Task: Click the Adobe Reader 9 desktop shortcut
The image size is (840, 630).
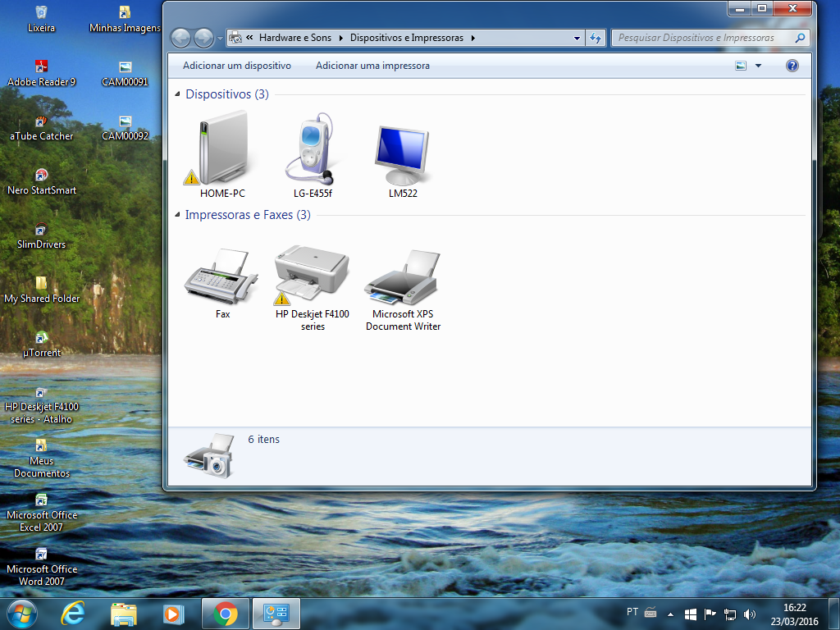Action: [41, 73]
